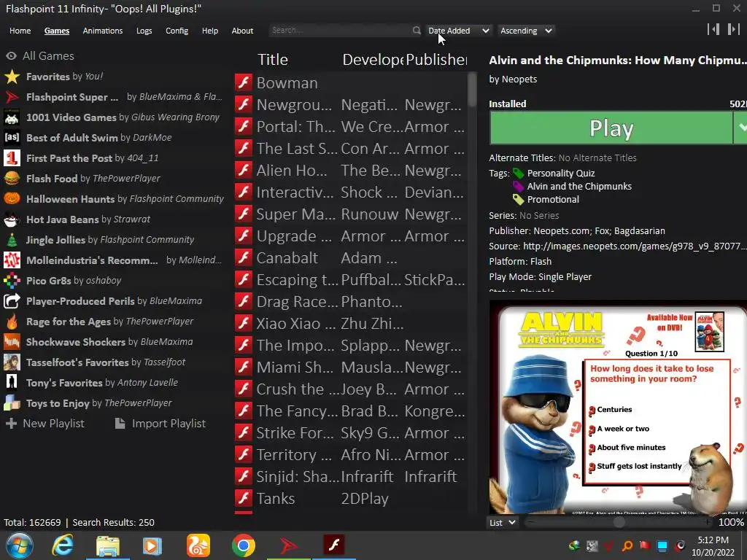
Task: Click the Windows Start orb
Action: (x=20, y=545)
